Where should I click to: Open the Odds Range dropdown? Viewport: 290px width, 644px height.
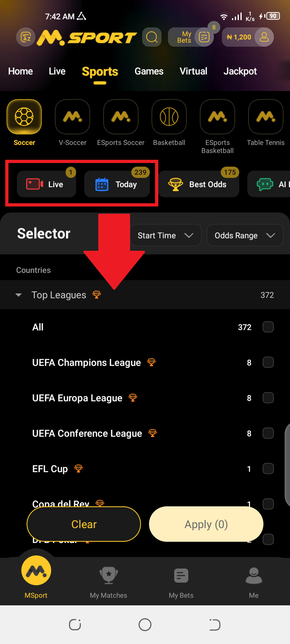point(244,235)
